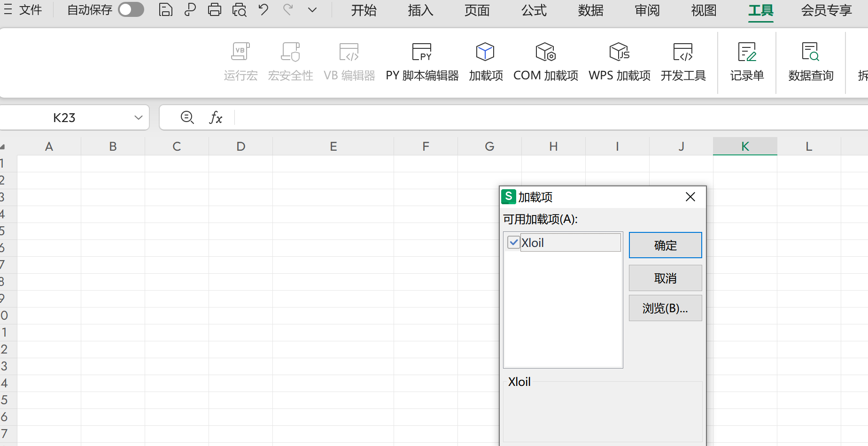Click the 加载项 icon
The width and height of the screenshot is (868, 446).
pyautogui.click(x=485, y=61)
